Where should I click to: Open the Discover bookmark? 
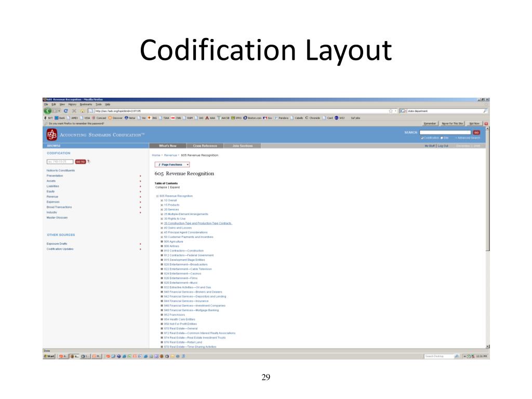(115, 118)
